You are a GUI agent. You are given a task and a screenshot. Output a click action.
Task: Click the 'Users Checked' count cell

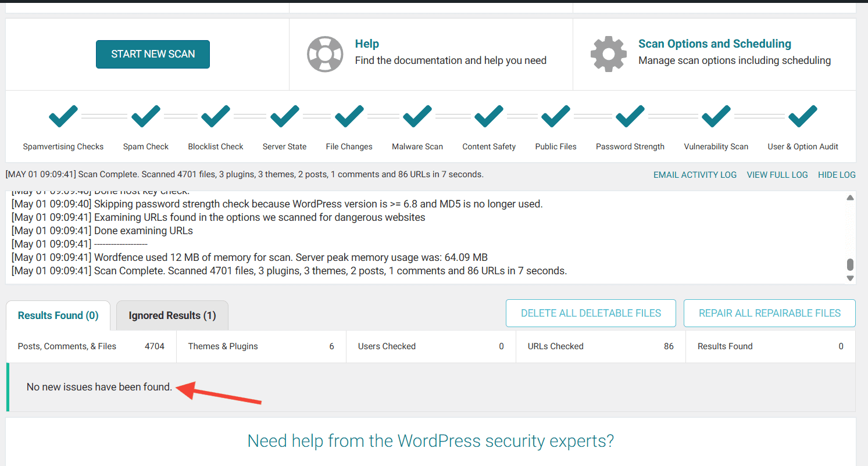click(431, 346)
